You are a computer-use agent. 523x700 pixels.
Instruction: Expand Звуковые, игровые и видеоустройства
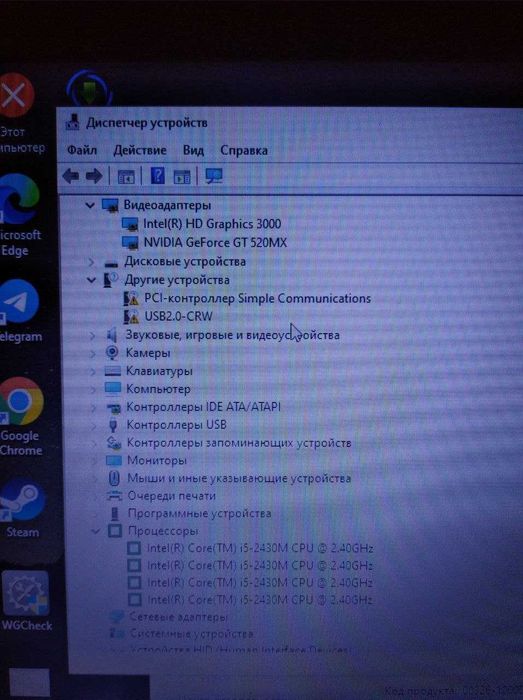coord(92,335)
